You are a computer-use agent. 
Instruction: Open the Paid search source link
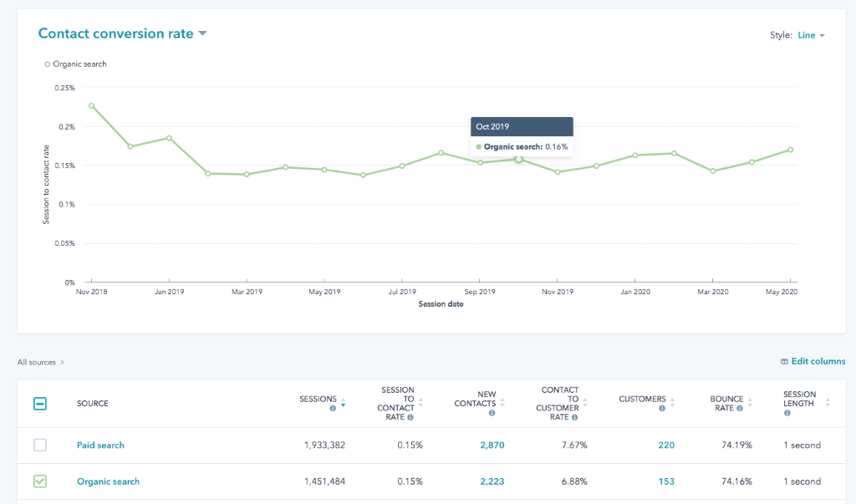tap(100, 445)
